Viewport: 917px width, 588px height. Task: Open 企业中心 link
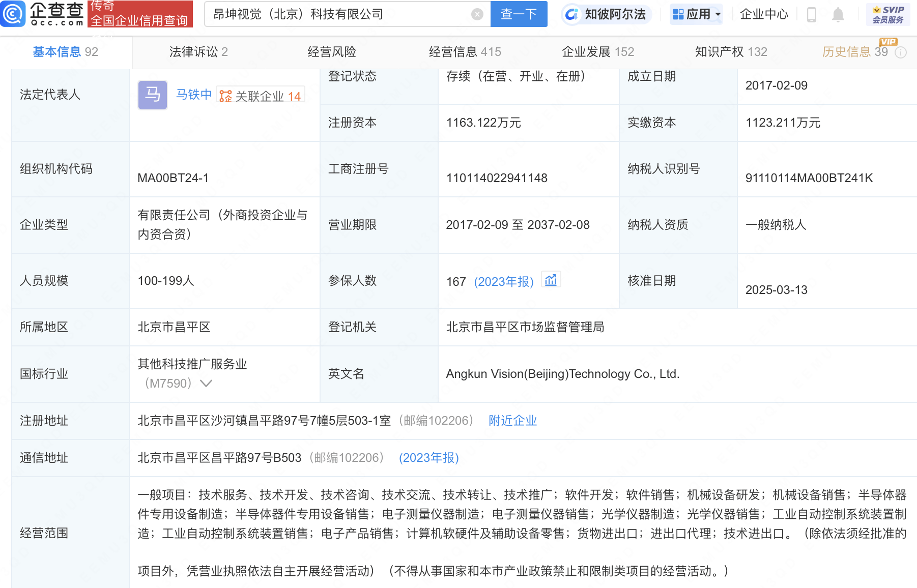(x=764, y=14)
